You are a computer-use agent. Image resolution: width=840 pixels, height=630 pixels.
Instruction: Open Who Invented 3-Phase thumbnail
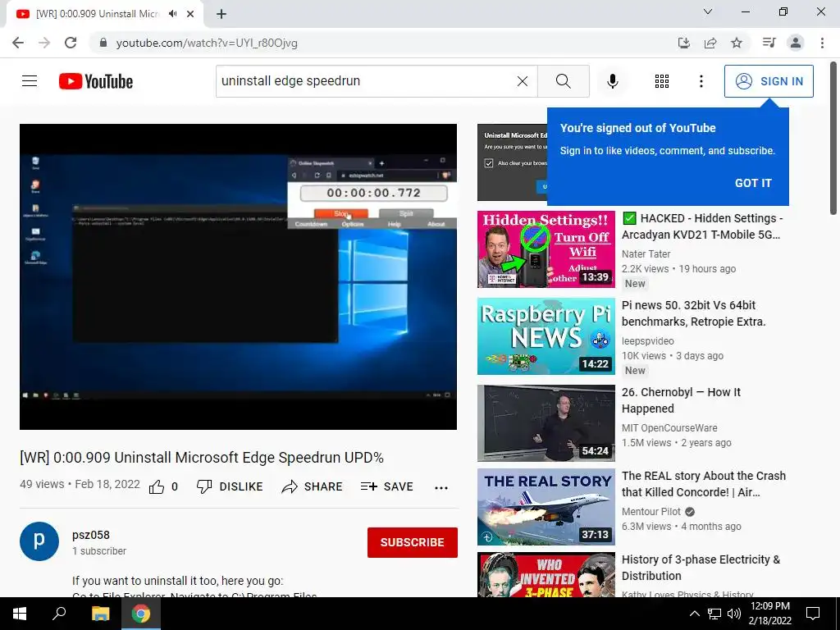(x=546, y=575)
